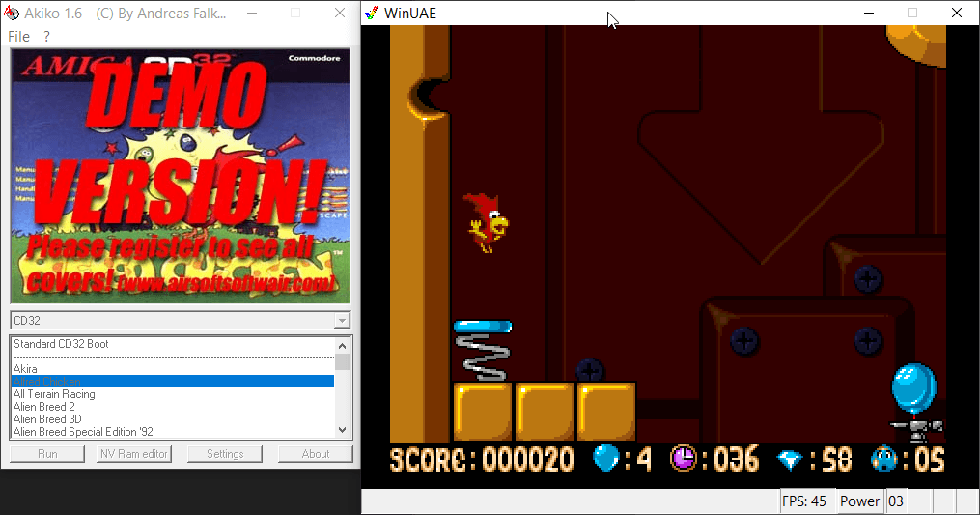Click the Akiko app icon in title bar
This screenshot has width=980, height=515.
point(12,14)
